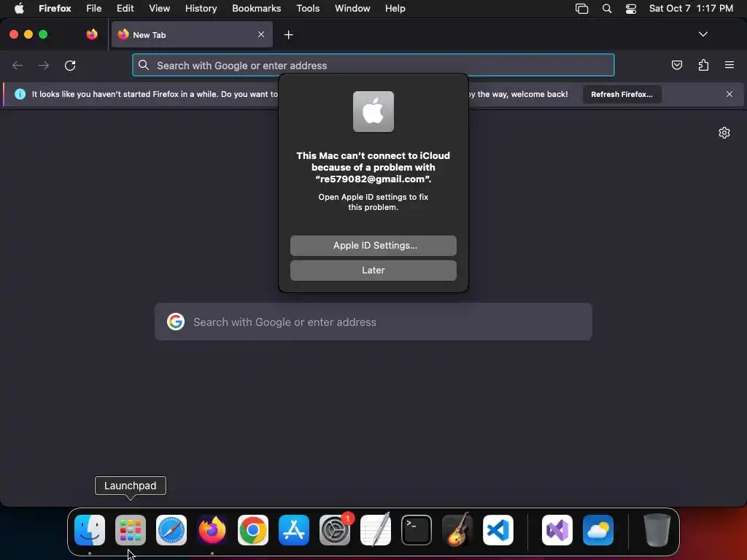
Task: Launch Safari from the Dock
Action: pyautogui.click(x=171, y=530)
